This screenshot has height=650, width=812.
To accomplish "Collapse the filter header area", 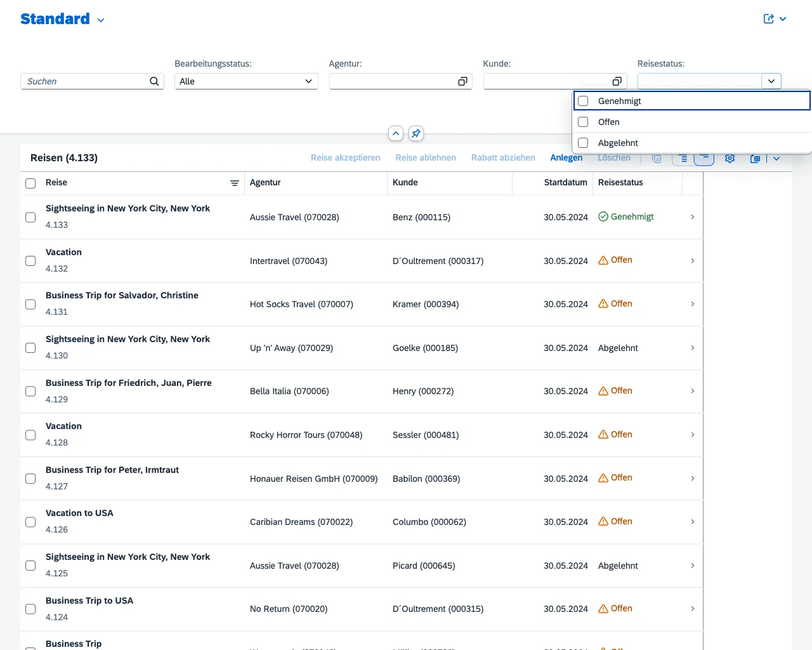I will 396,133.
